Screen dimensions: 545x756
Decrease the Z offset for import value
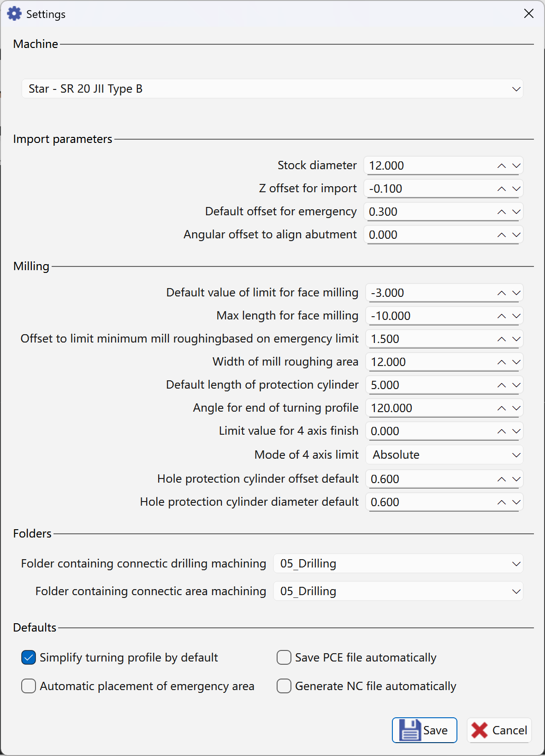pyautogui.click(x=516, y=189)
